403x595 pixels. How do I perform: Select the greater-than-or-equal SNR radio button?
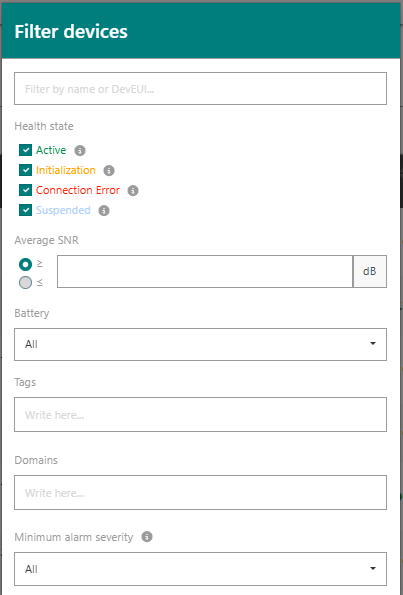[25, 264]
